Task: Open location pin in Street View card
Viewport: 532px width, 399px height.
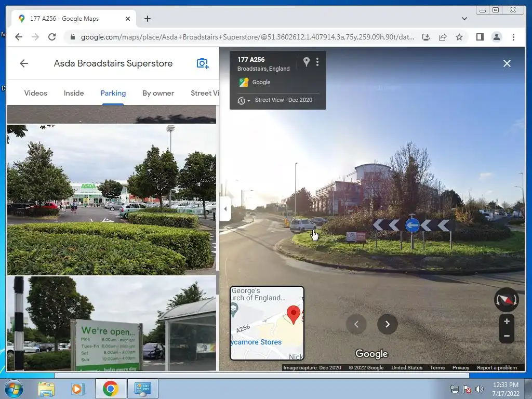Action: pyautogui.click(x=306, y=62)
